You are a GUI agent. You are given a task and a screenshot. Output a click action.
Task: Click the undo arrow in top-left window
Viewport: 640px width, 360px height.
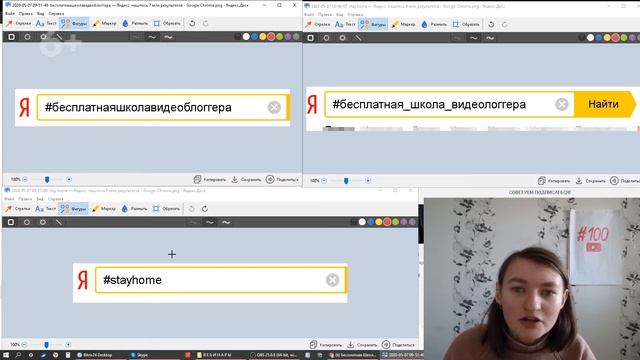coord(192,24)
